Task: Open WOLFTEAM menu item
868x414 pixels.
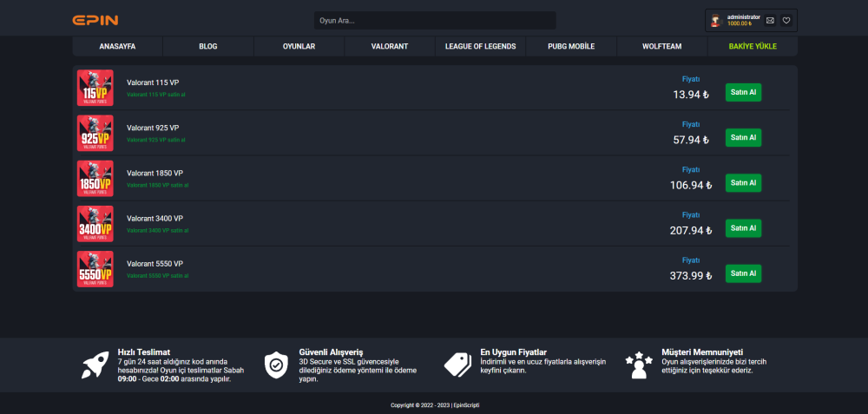Action: click(662, 47)
